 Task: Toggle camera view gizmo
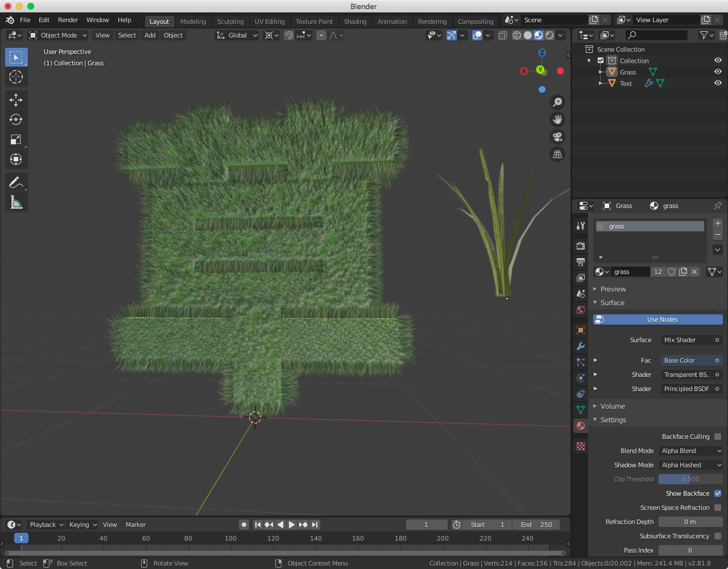pyautogui.click(x=557, y=137)
